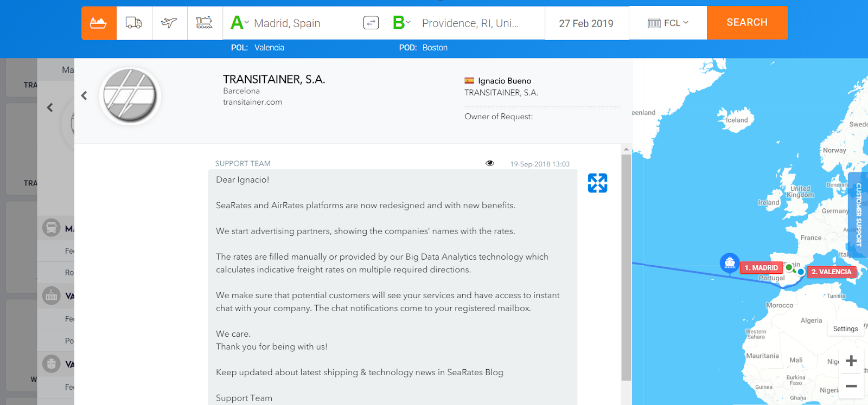Zoom out on the map
This screenshot has height=405, width=868.
click(x=851, y=386)
